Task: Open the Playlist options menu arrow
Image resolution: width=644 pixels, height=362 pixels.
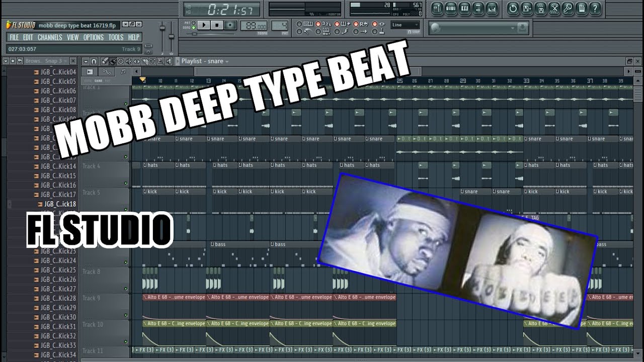Action: pos(86,61)
